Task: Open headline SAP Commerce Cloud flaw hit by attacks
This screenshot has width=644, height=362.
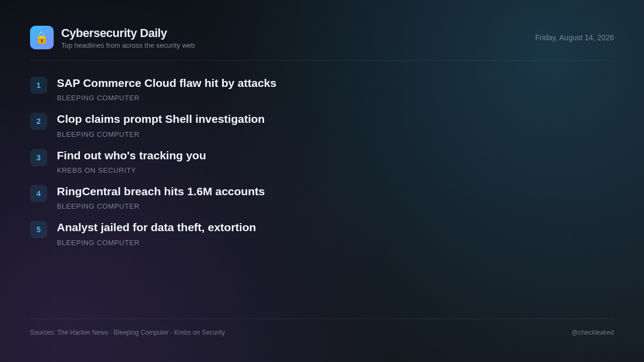Action: (166, 83)
